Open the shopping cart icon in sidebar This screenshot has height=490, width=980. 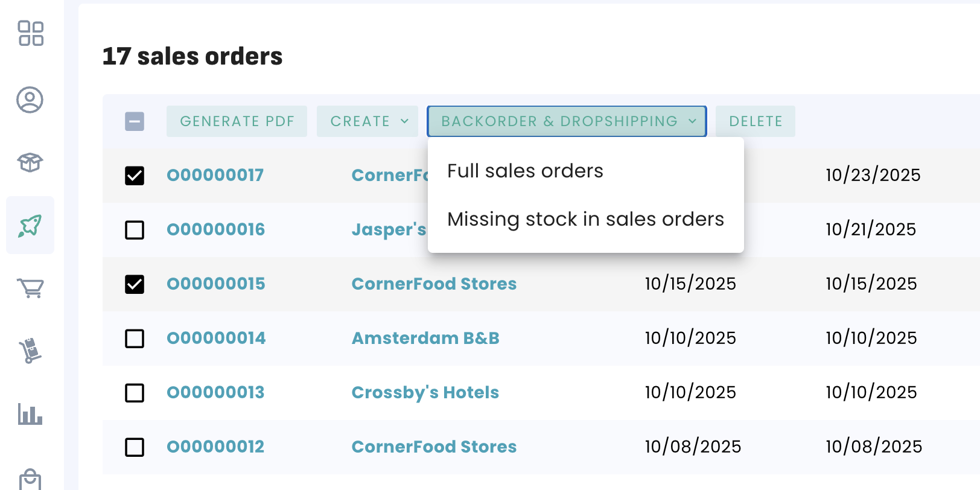[30, 288]
